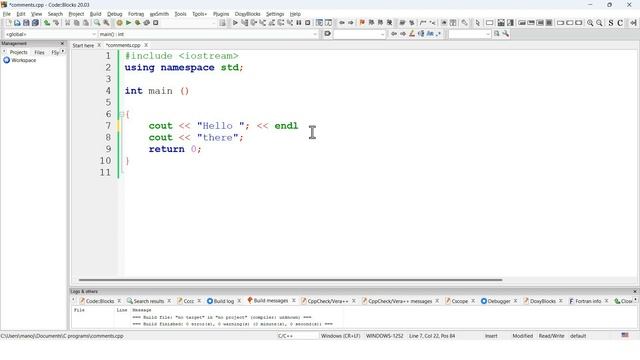Open the main() : int function dropdown
This screenshot has height=360, width=640.
(208, 34)
